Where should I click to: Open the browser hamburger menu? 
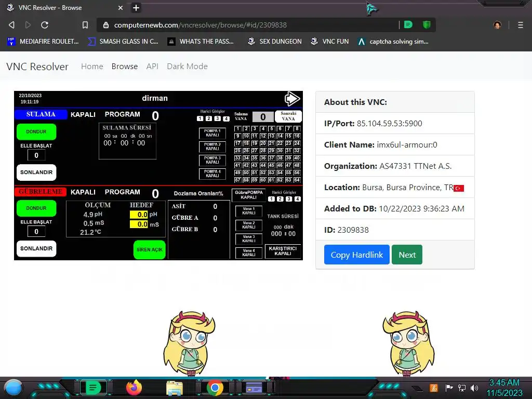point(521,25)
